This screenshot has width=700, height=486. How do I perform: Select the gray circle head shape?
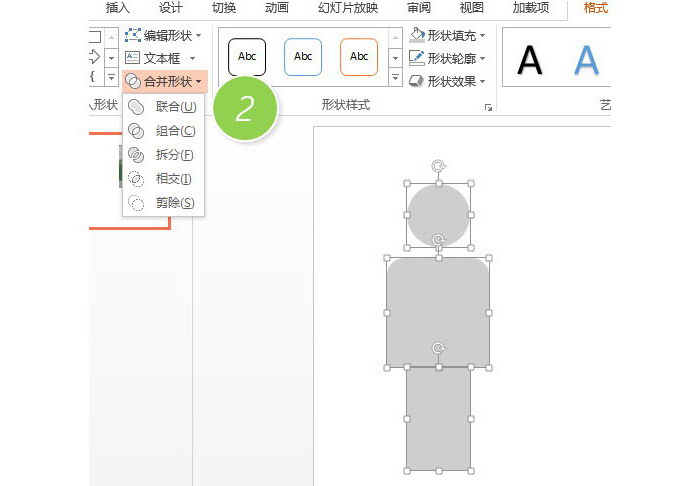point(438,215)
